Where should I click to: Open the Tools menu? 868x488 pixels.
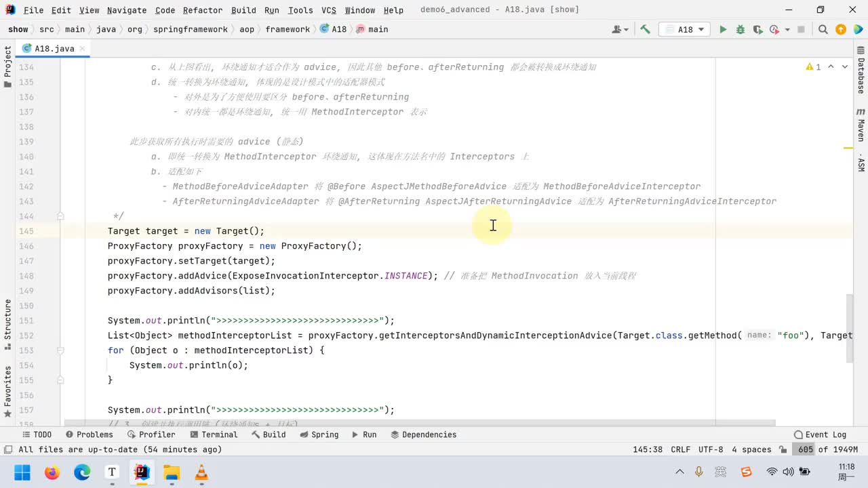pyautogui.click(x=300, y=10)
